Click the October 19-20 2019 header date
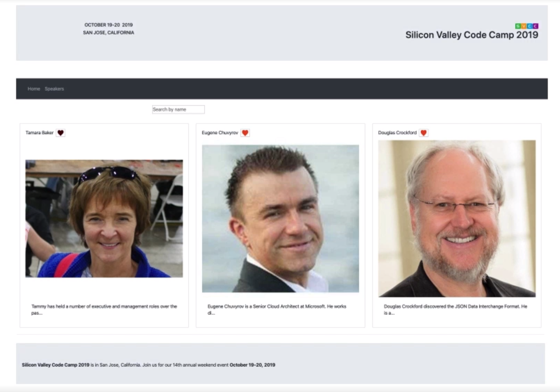The image size is (560, 392). point(108,25)
